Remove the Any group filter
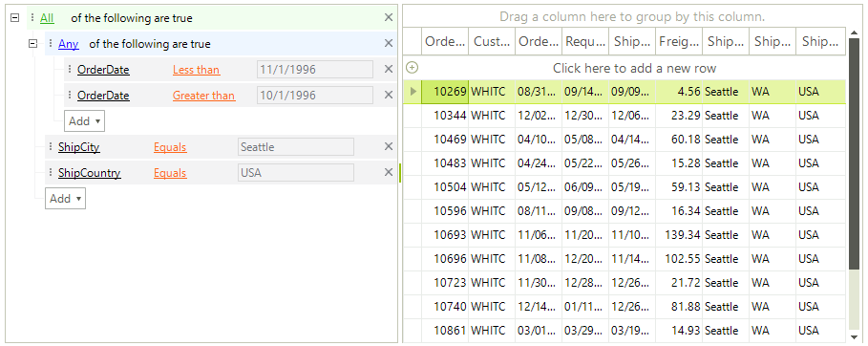 tap(388, 43)
